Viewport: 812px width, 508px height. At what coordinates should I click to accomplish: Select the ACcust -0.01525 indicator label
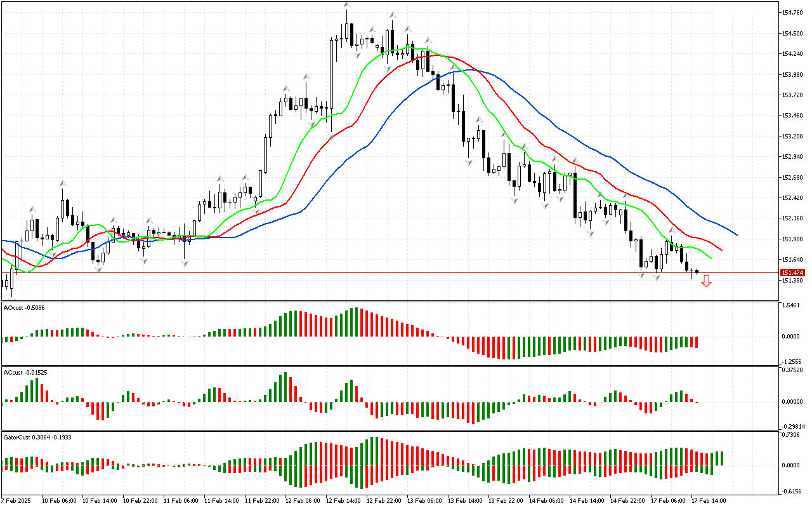point(26,372)
